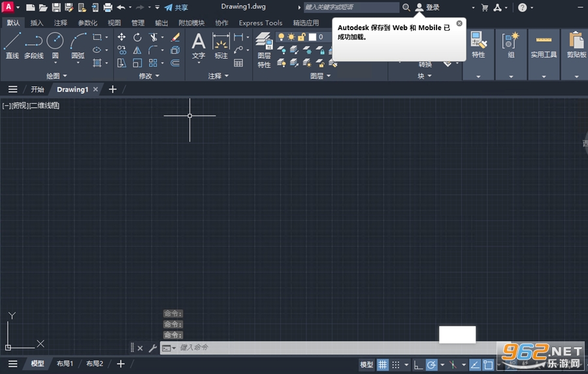The width and height of the screenshot is (588, 374).
Task: Toggle polar tracking in status bar
Action: point(431,364)
